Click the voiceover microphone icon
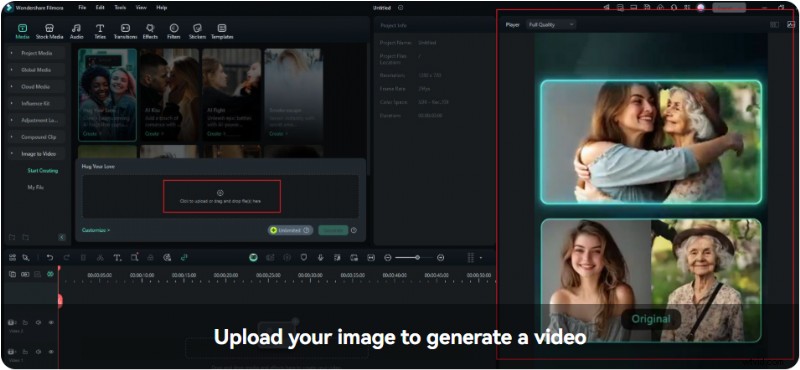This screenshot has height=370, width=800. [x=320, y=258]
